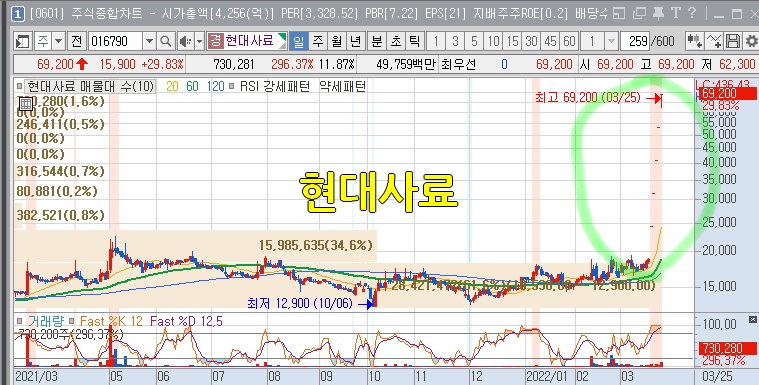This screenshot has width=759, height=385.
Task: Expand the dropdown arrow beside the speaker
Action: [199, 42]
